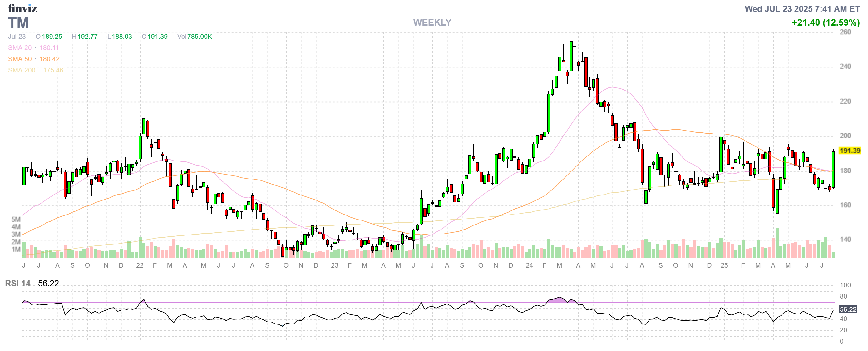Click the 24 year marker on time axis
Image resolution: width=868 pixels, height=351 pixels.
click(529, 265)
